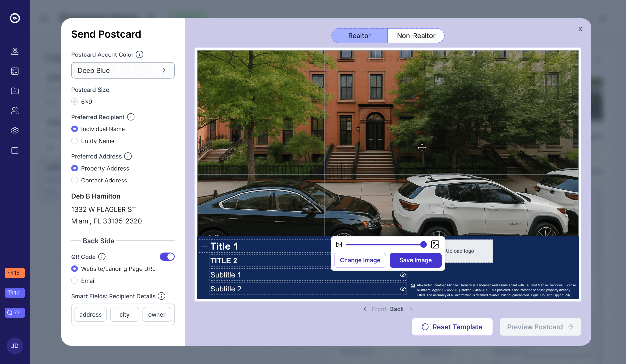
Task: Click the right chevron next to Back
Action: click(411, 309)
